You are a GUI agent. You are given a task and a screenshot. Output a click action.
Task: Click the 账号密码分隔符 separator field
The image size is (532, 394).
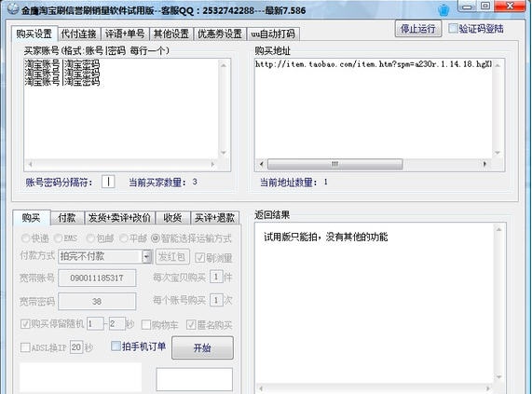point(108,182)
